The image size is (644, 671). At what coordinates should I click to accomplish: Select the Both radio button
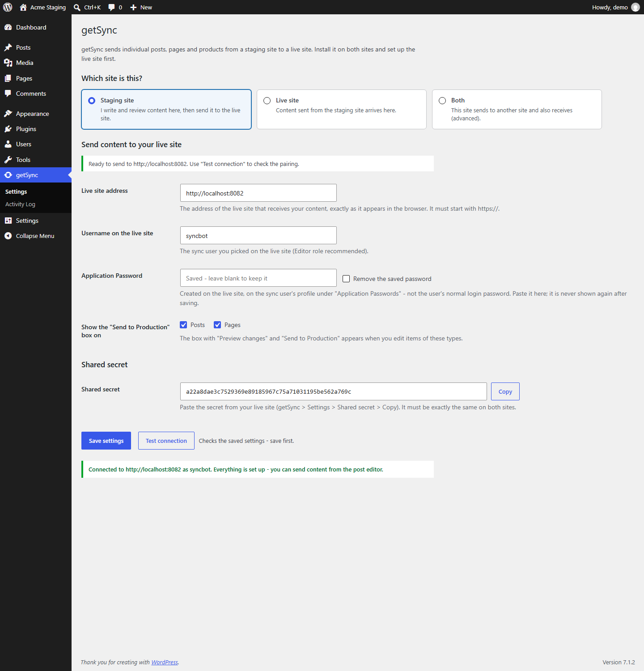(x=442, y=101)
